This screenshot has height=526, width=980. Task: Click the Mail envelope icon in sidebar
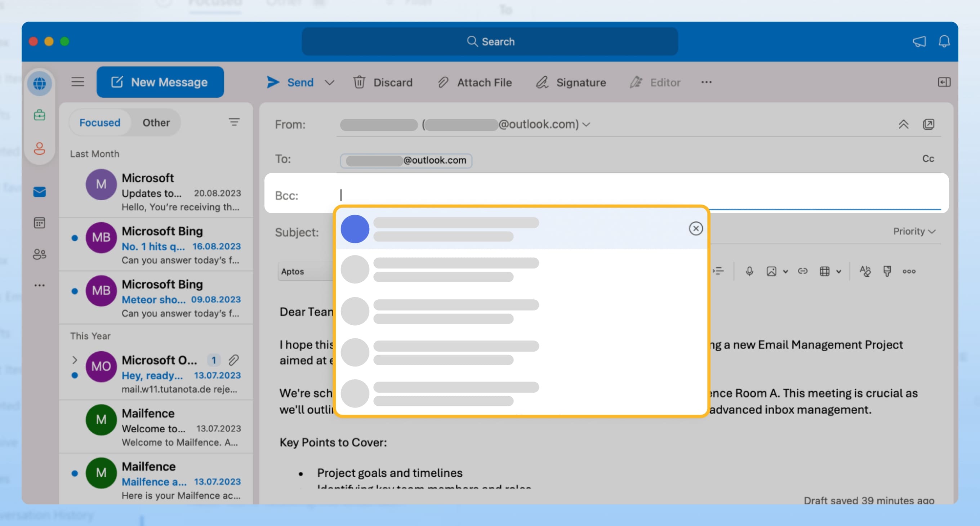(x=39, y=192)
